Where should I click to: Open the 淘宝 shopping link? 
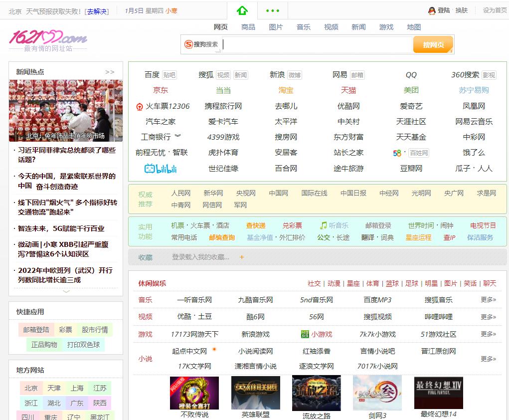point(286,90)
